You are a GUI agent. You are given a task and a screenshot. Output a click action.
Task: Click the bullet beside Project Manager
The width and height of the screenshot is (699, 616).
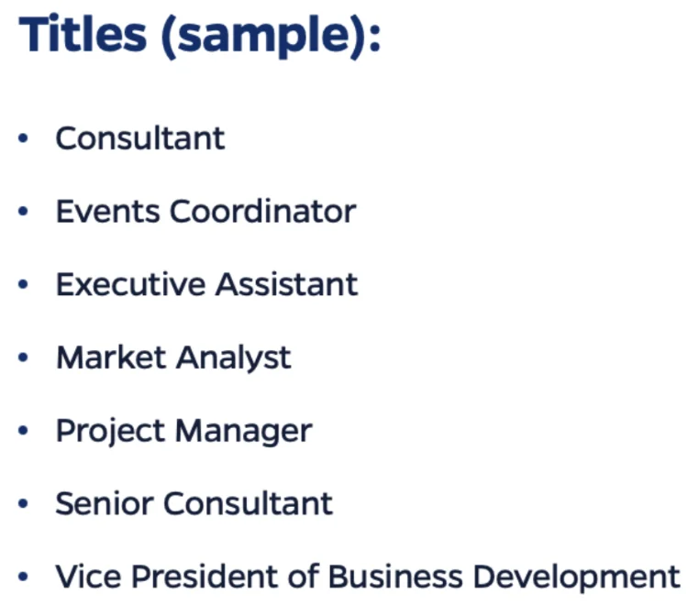point(24,432)
